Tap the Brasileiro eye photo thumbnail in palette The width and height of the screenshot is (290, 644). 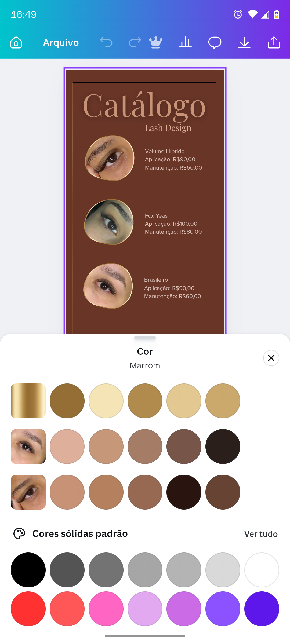28,447
